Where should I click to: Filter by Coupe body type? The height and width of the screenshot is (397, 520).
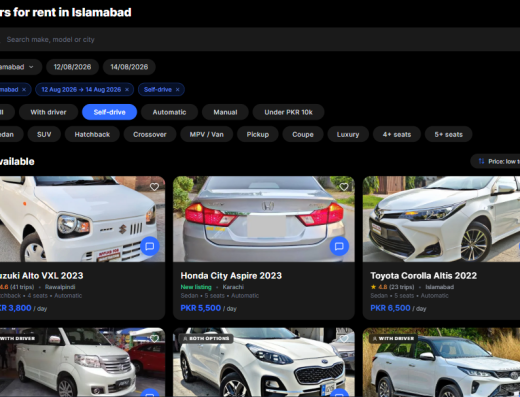303,134
